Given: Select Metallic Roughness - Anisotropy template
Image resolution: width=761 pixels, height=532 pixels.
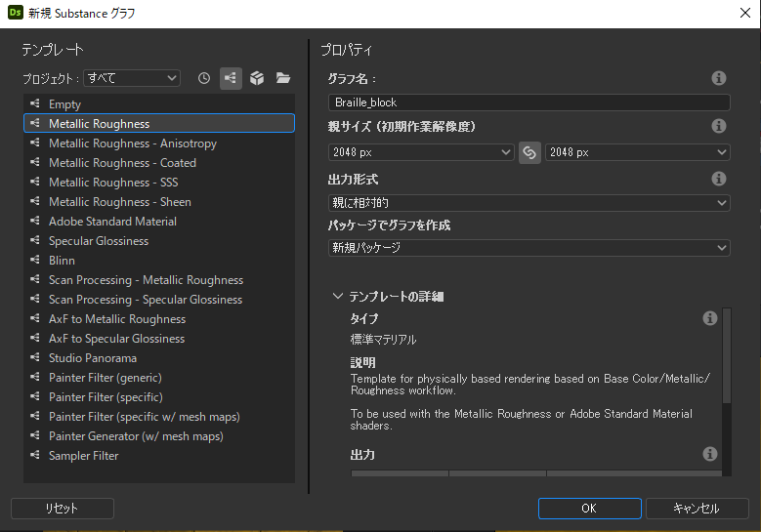Looking at the screenshot, I should tap(159, 143).
